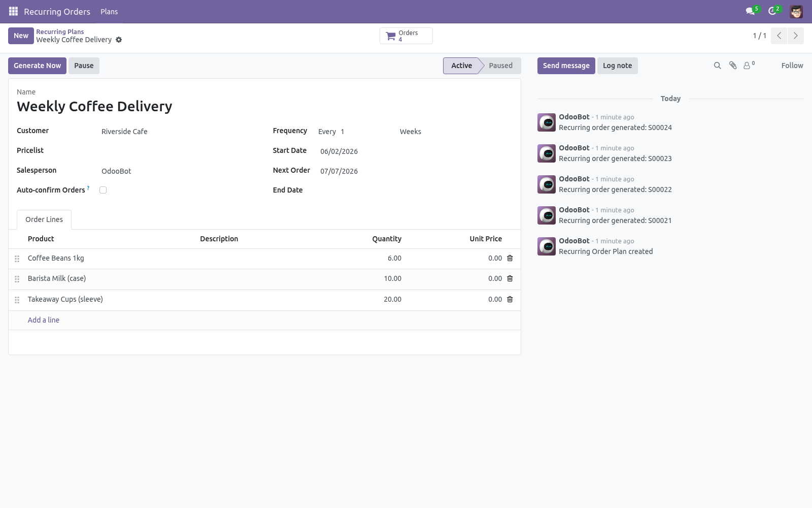Go back via Recurring Plans breadcrumb
The width and height of the screenshot is (812, 508).
[60, 31]
